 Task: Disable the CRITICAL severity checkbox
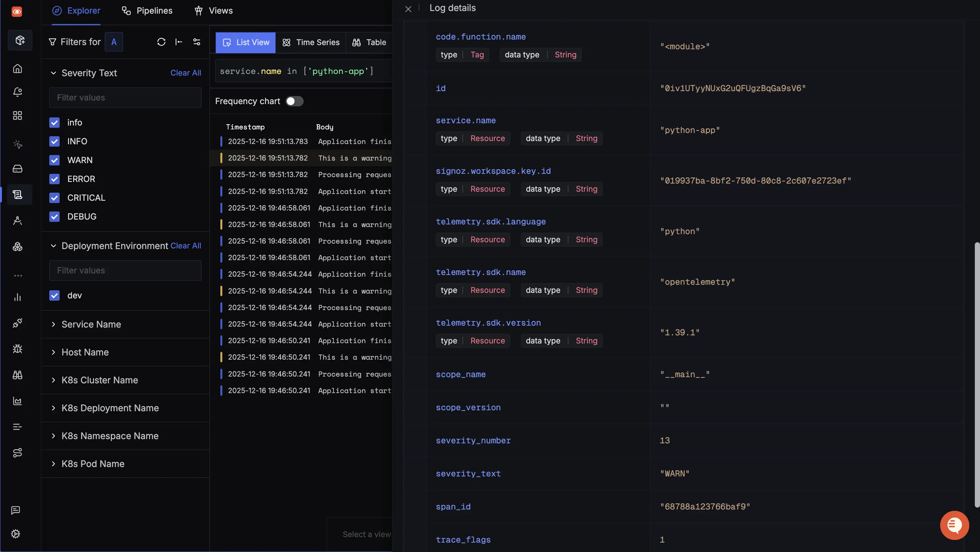[x=54, y=198]
